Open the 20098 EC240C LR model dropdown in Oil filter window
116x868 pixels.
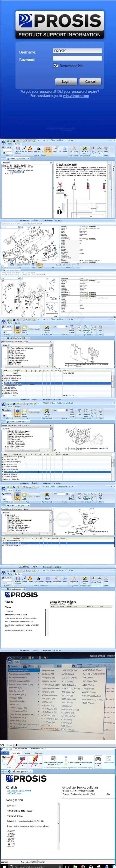tap(27, 342)
